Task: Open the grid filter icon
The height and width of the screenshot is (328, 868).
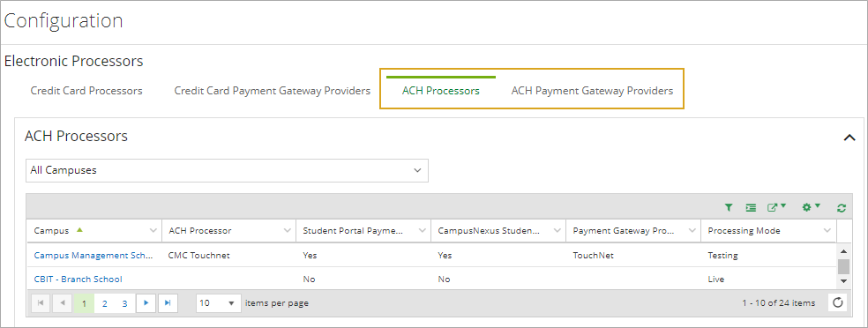Action: click(x=729, y=207)
